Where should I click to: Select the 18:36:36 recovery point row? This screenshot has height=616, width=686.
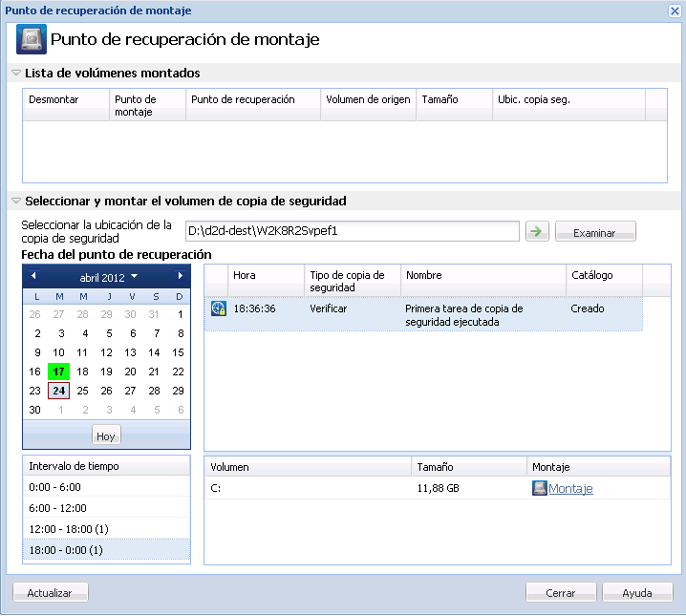[422, 314]
